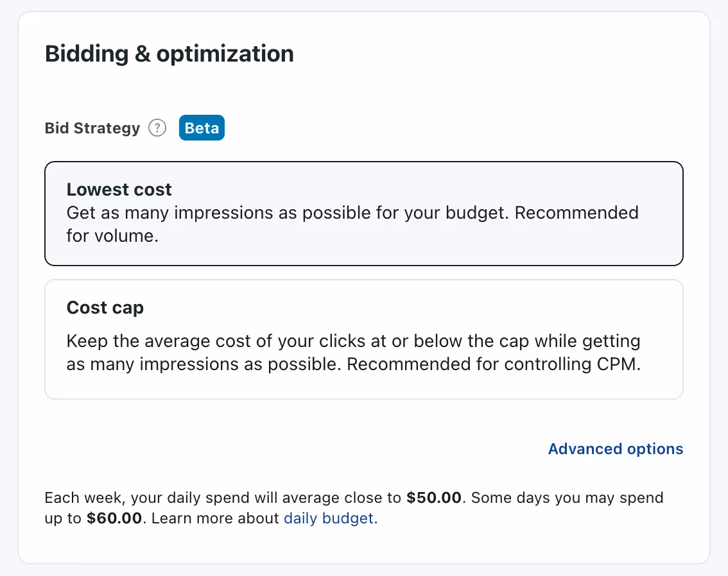
Task: Click the bold $50.00 amount
Action: point(434,498)
